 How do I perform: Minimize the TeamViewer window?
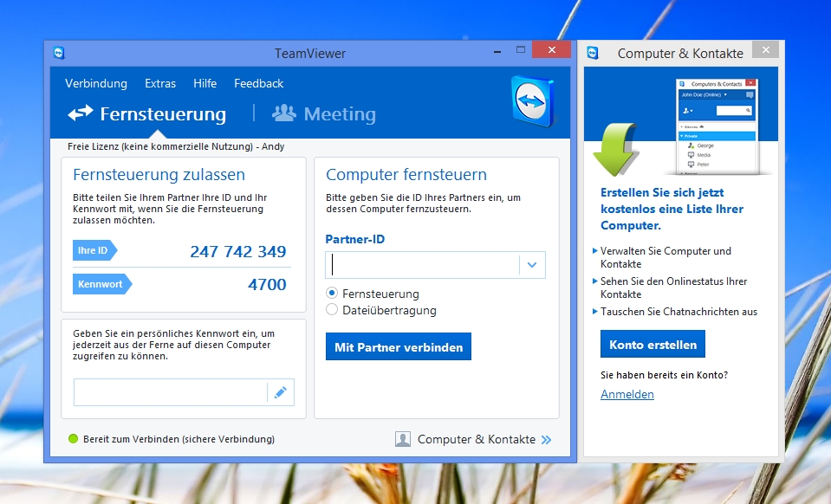497,51
